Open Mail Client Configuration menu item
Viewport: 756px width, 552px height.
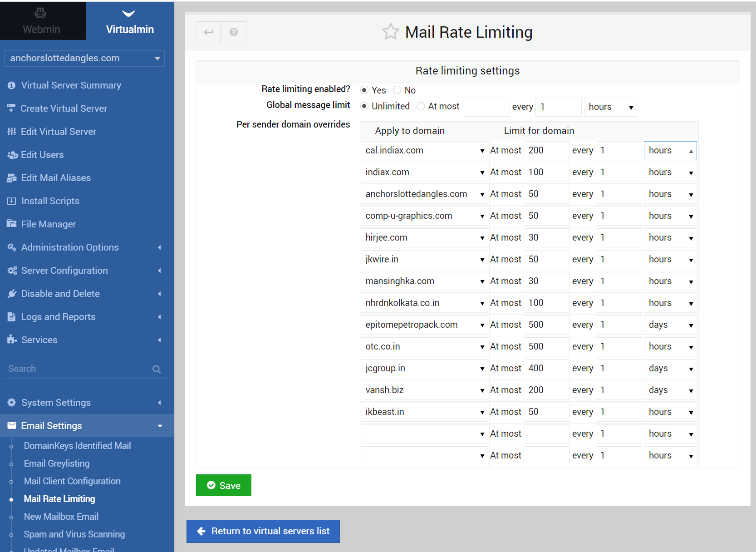pos(72,481)
